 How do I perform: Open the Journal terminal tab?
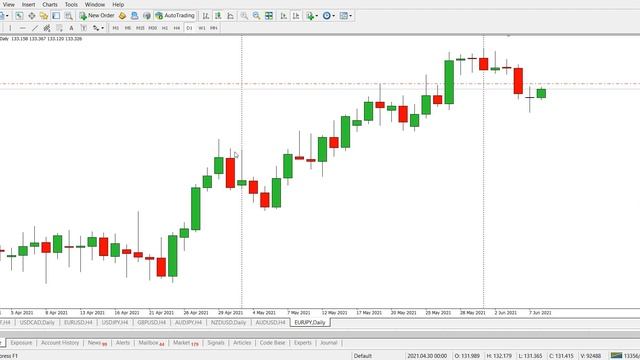click(x=329, y=343)
